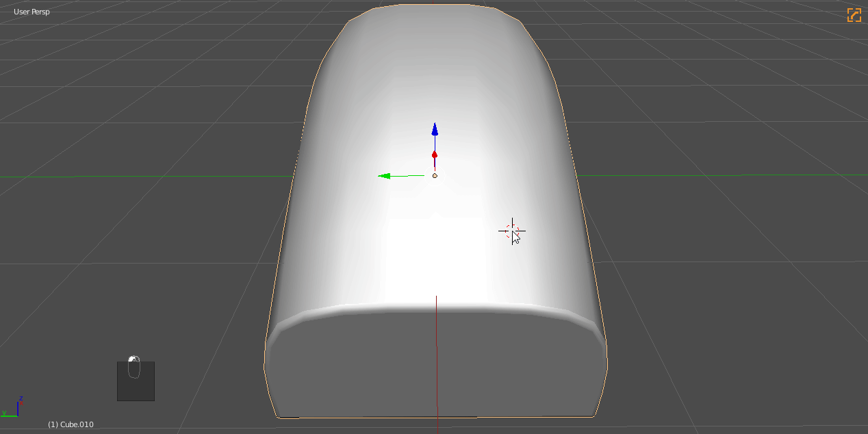Click the orange corner icon at top right

coord(854,15)
